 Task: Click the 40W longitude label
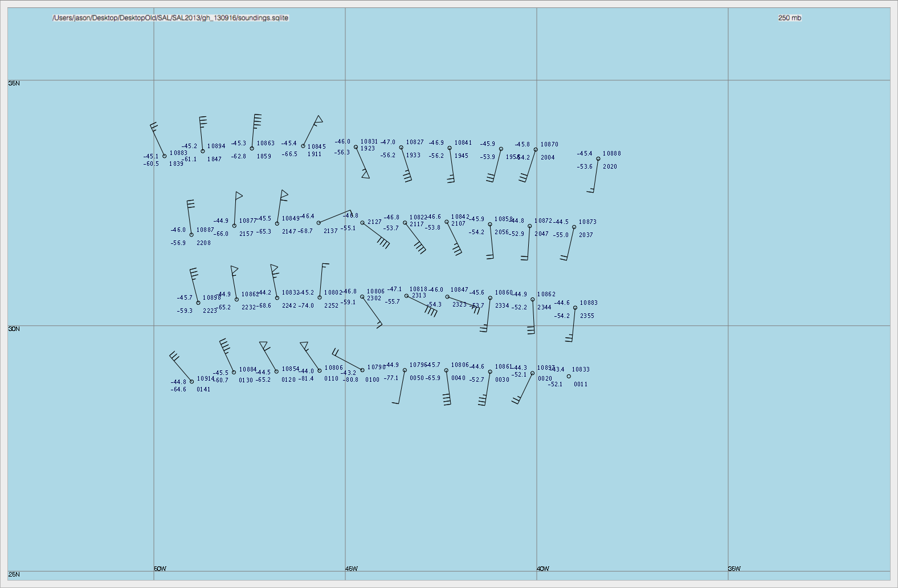click(x=543, y=569)
